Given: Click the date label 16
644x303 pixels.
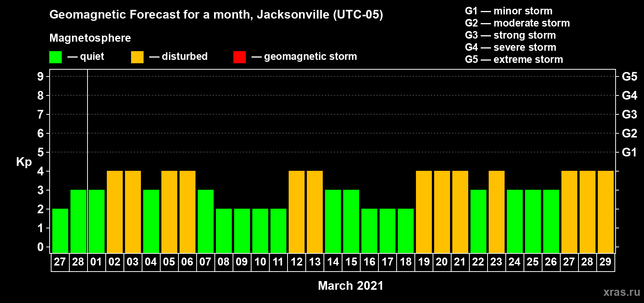Looking at the screenshot, I should point(369,262).
